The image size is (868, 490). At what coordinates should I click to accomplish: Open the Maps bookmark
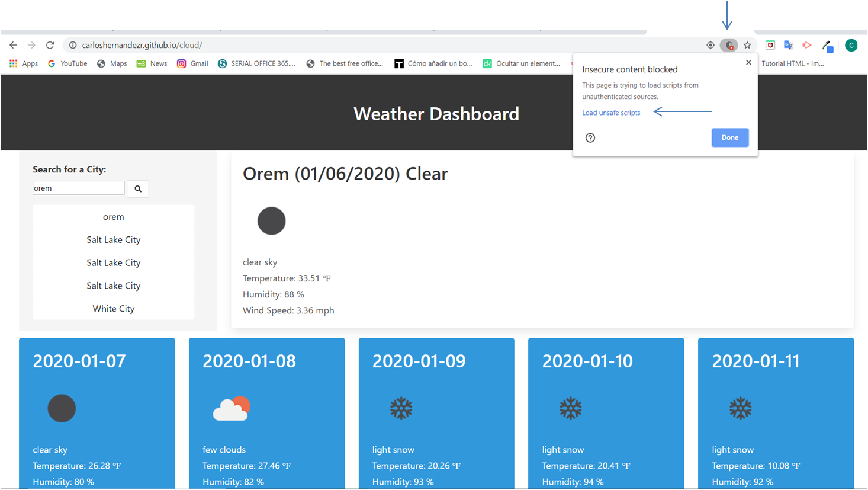click(x=112, y=63)
